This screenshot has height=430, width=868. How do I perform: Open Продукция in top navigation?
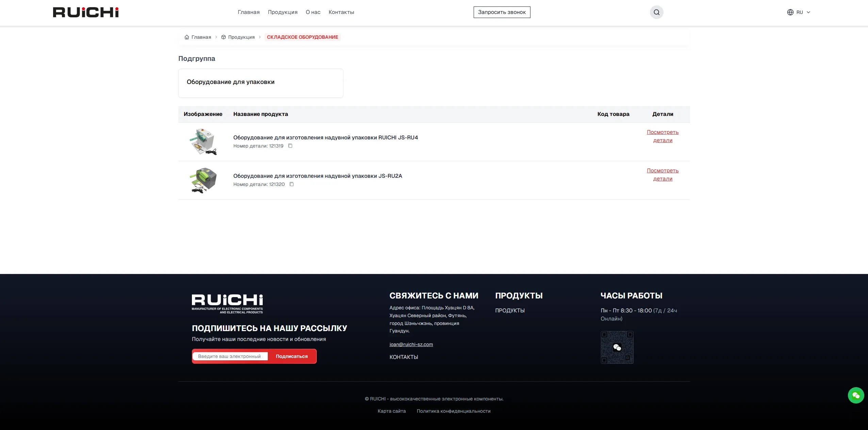click(x=283, y=12)
